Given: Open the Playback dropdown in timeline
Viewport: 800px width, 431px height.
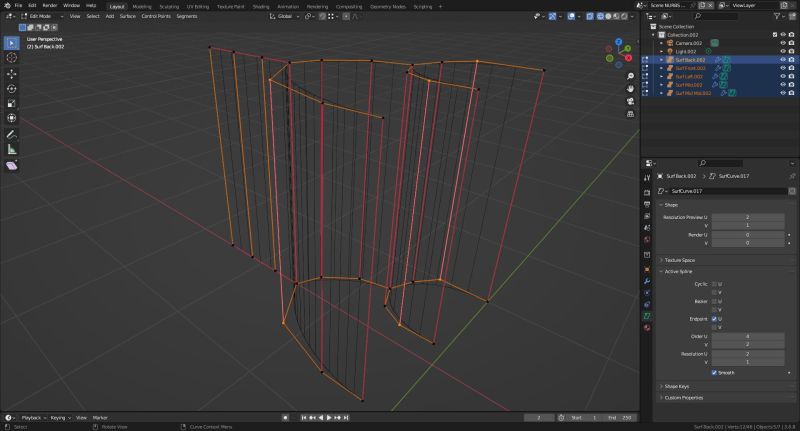Looking at the screenshot, I should pos(34,418).
